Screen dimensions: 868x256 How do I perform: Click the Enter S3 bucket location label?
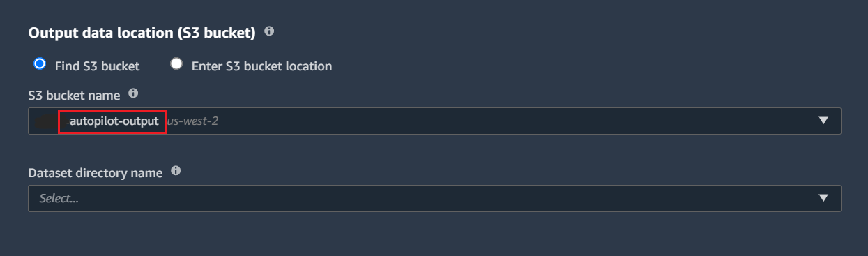tap(261, 66)
